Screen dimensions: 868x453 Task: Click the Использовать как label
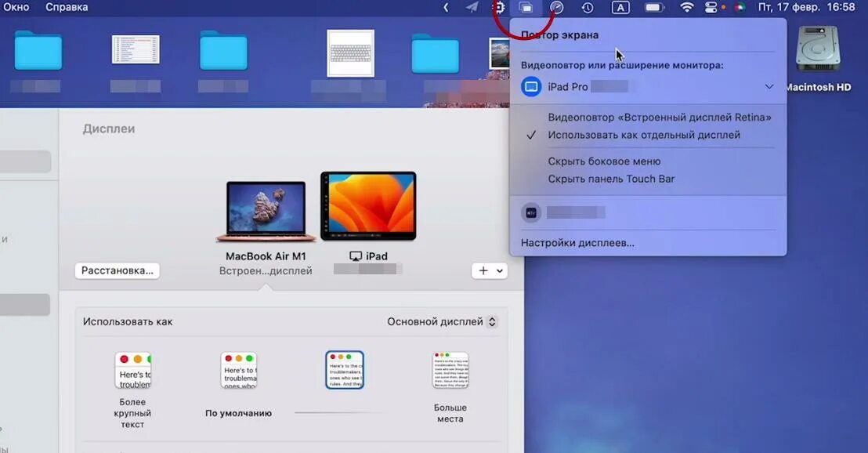coord(128,322)
